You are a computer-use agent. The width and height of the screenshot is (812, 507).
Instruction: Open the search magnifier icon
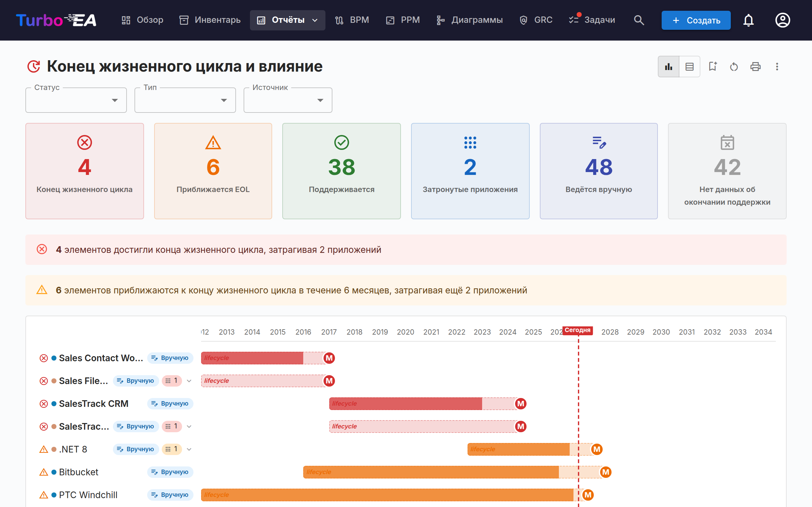pyautogui.click(x=639, y=20)
